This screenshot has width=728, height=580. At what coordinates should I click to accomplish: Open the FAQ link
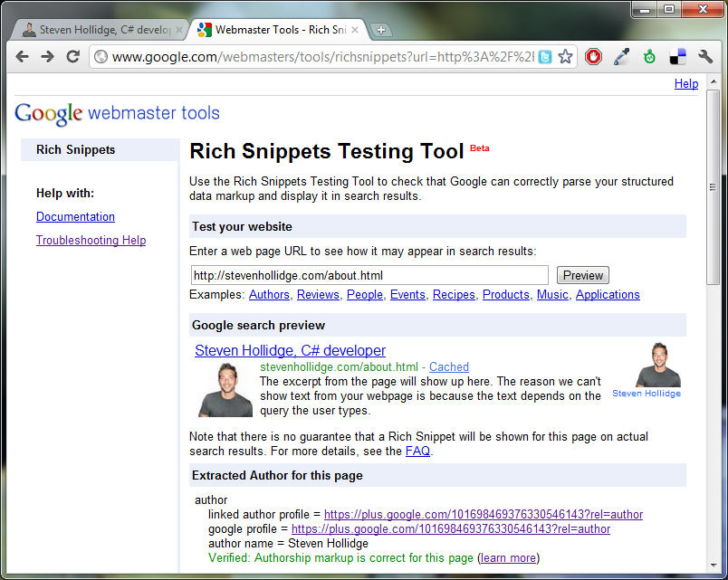pyautogui.click(x=417, y=451)
